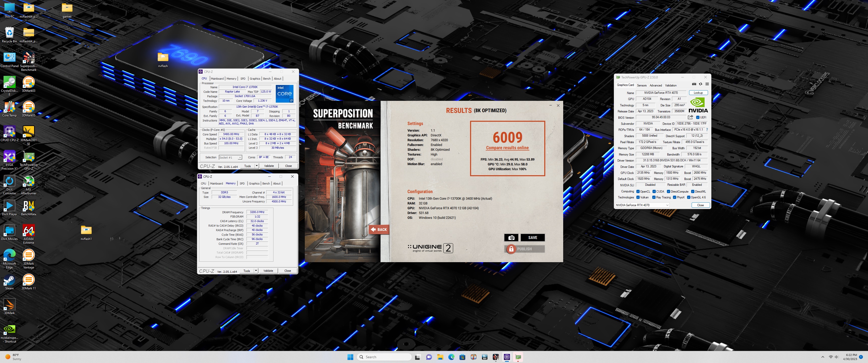The image size is (868, 363).
Task: Select the Steam desktop icon
Action: (9, 282)
